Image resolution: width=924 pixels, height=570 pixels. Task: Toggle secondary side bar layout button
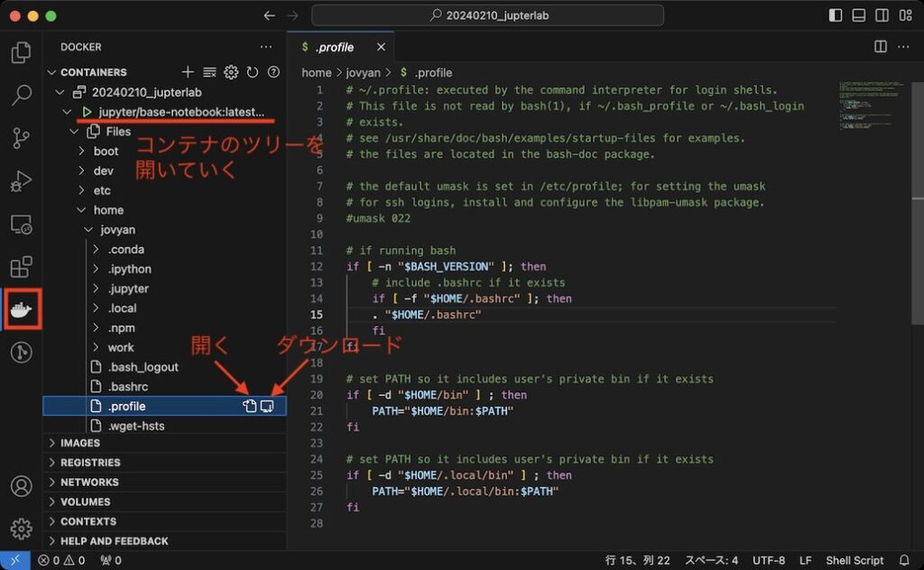(881, 16)
